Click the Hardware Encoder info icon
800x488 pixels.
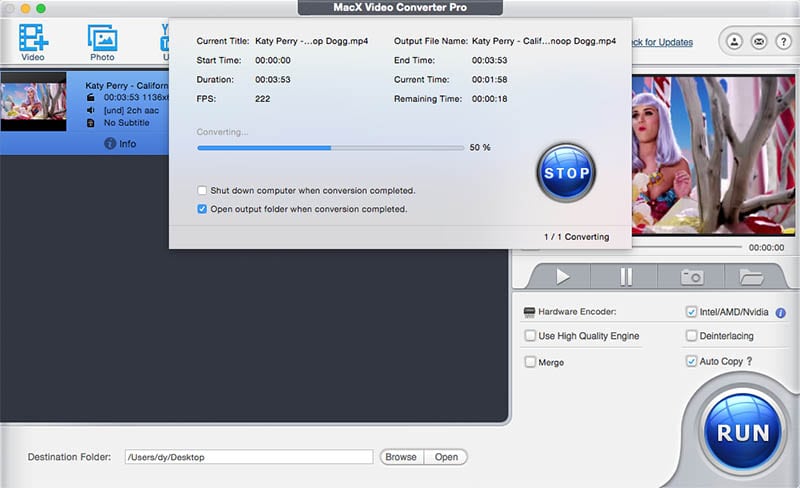[781, 313]
